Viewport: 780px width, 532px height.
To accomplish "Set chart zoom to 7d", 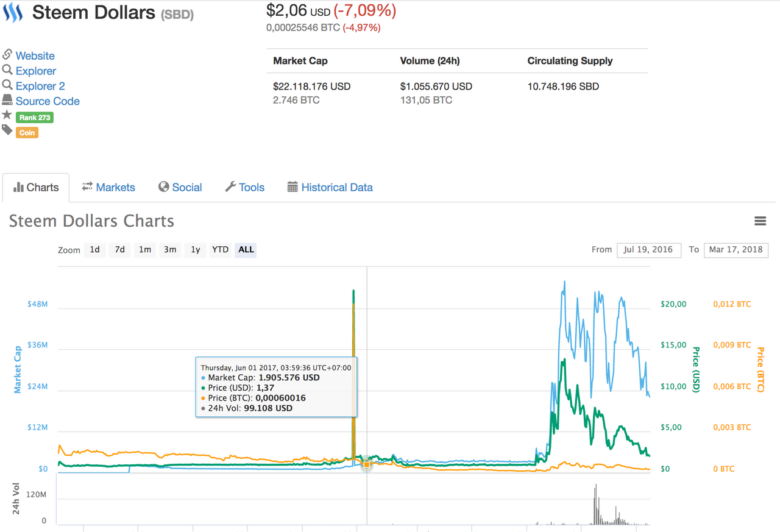I will 120,249.
